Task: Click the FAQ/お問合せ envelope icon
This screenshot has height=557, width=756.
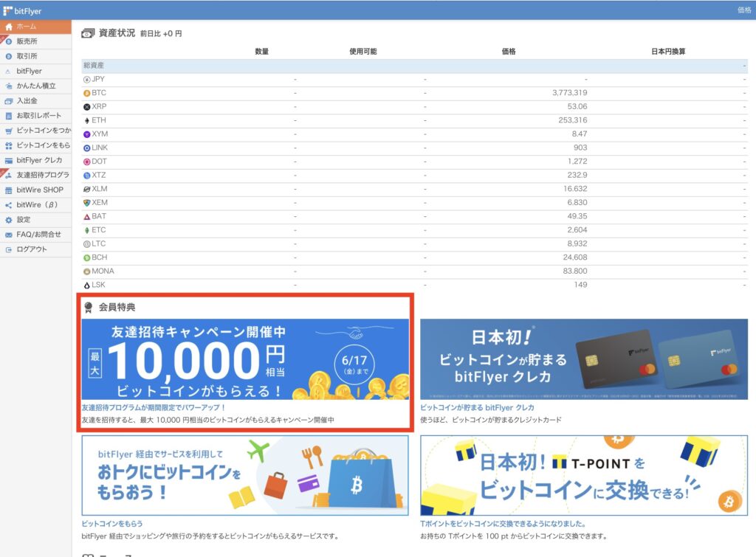Action: point(9,235)
